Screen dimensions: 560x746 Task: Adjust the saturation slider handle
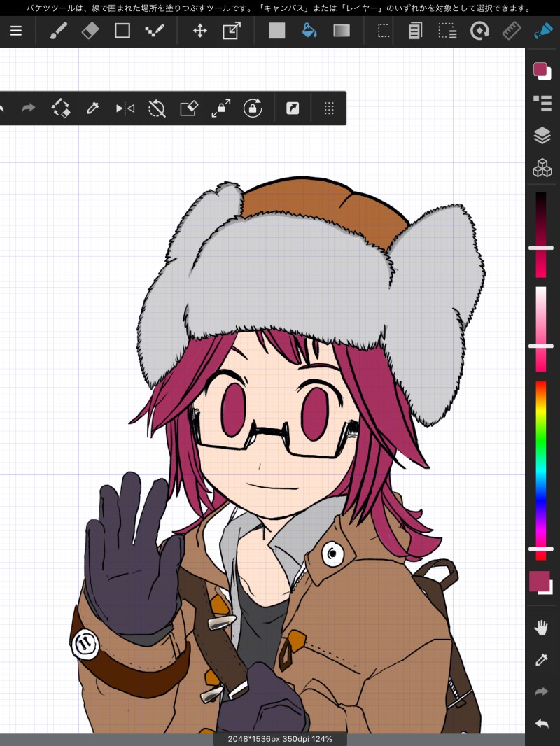point(541,346)
